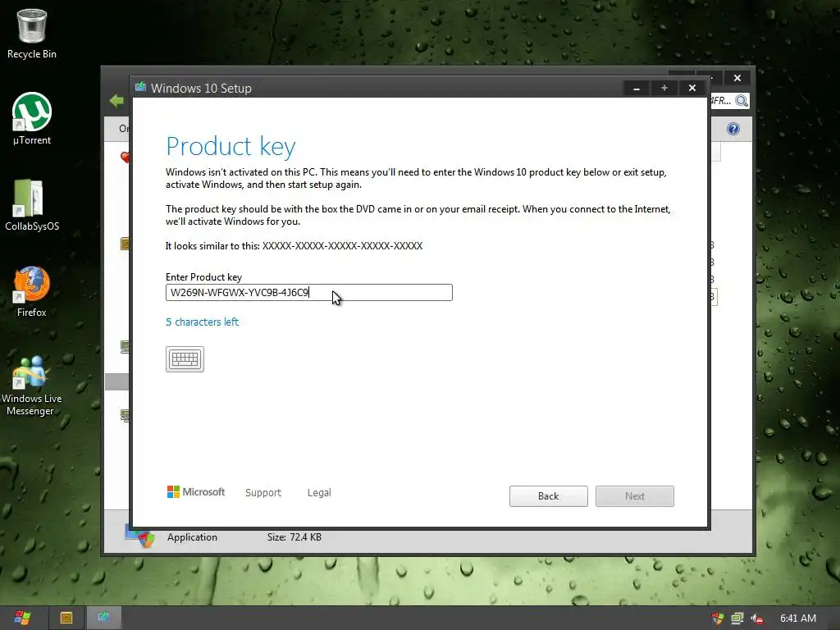Click the Windows 10 Setup title icon

coord(141,87)
